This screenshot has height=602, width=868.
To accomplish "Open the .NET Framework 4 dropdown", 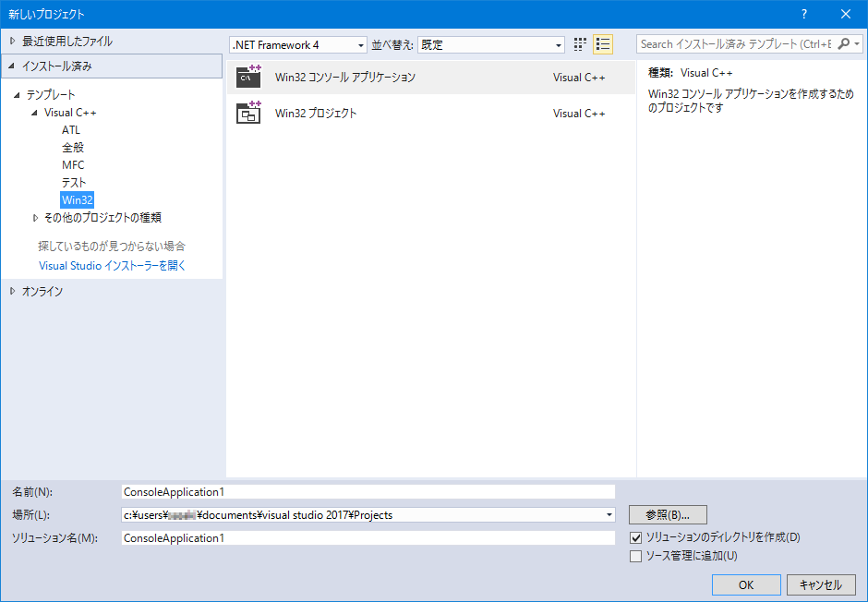I will pos(360,44).
